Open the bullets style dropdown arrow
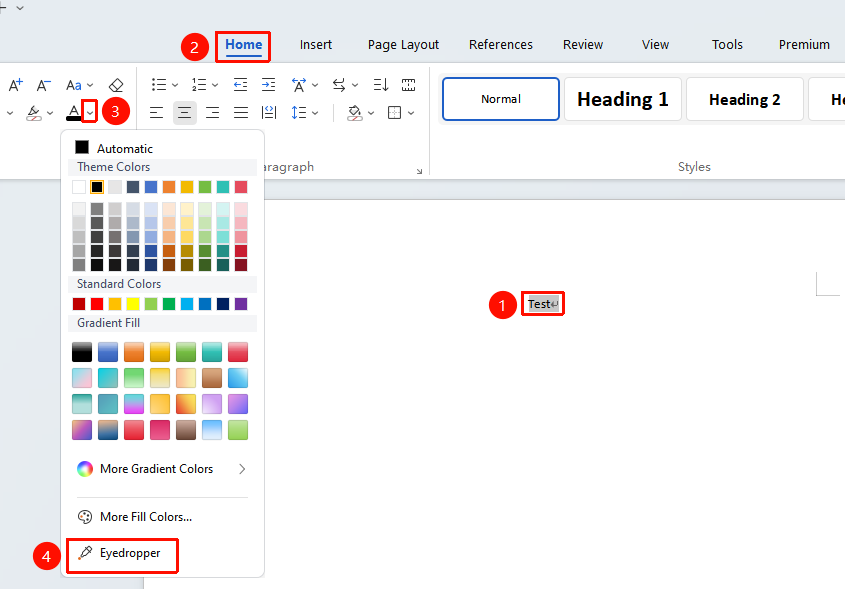Viewport: 845px width, 589px height. (175, 85)
